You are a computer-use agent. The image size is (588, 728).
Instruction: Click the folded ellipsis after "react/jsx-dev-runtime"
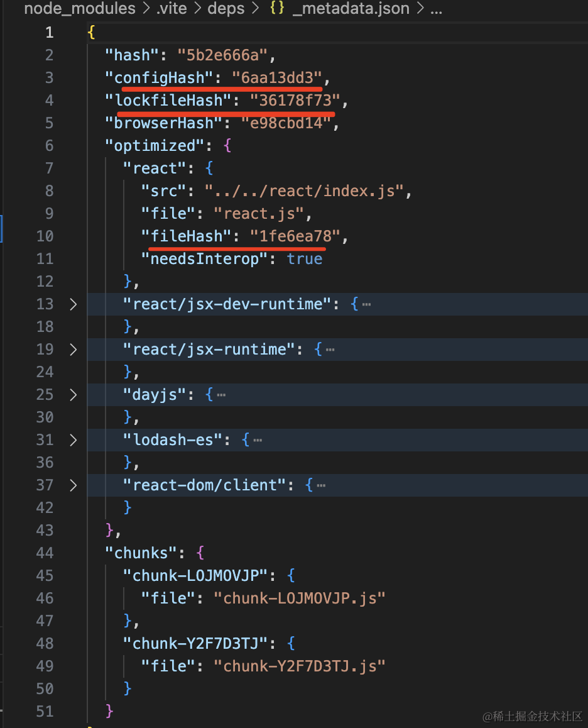[x=367, y=304]
